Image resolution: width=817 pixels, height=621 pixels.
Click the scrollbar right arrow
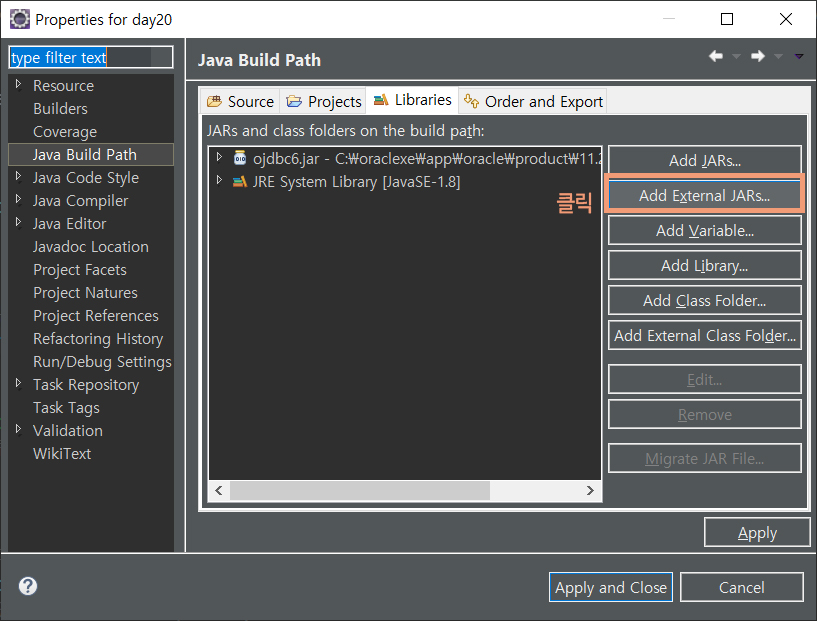tap(590, 490)
